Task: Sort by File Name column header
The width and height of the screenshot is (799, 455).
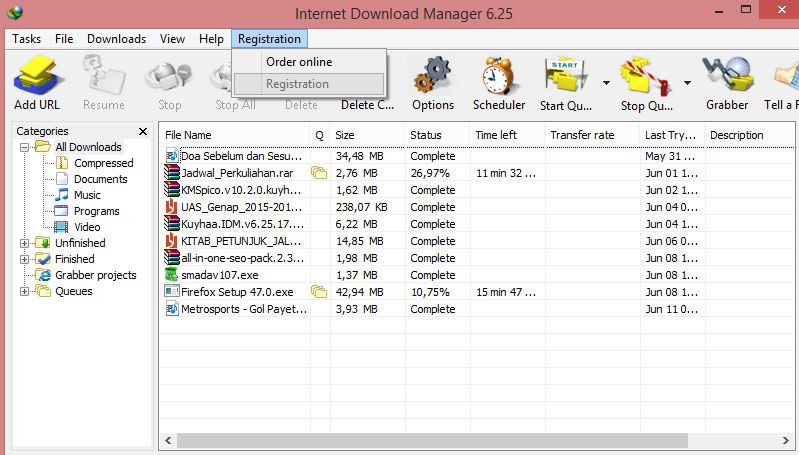Action: pyautogui.click(x=235, y=135)
